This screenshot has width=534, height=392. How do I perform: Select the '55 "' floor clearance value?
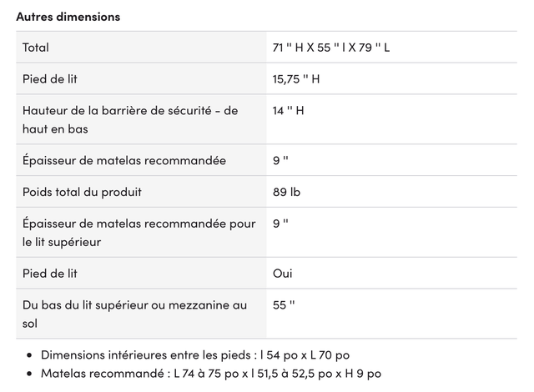[284, 305]
